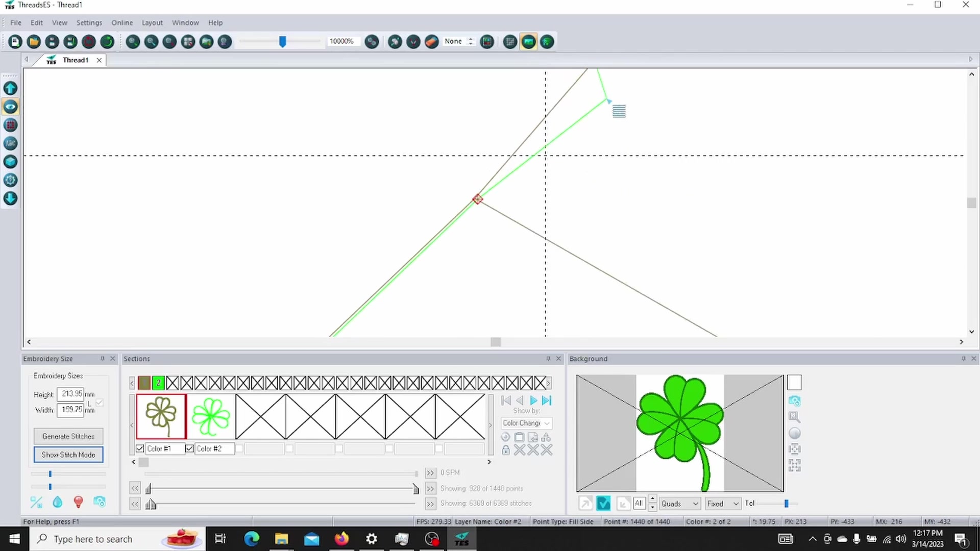Click the camera icon beside Background preview
This screenshot has height=551, width=980.
pos(794,401)
